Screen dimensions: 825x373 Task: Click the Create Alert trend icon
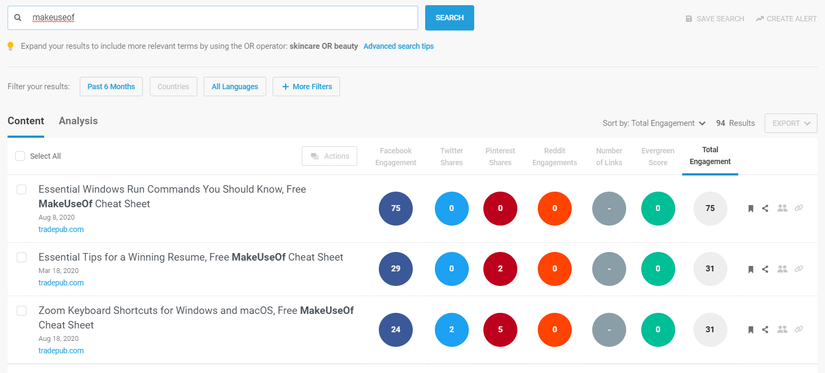click(759, 18)
